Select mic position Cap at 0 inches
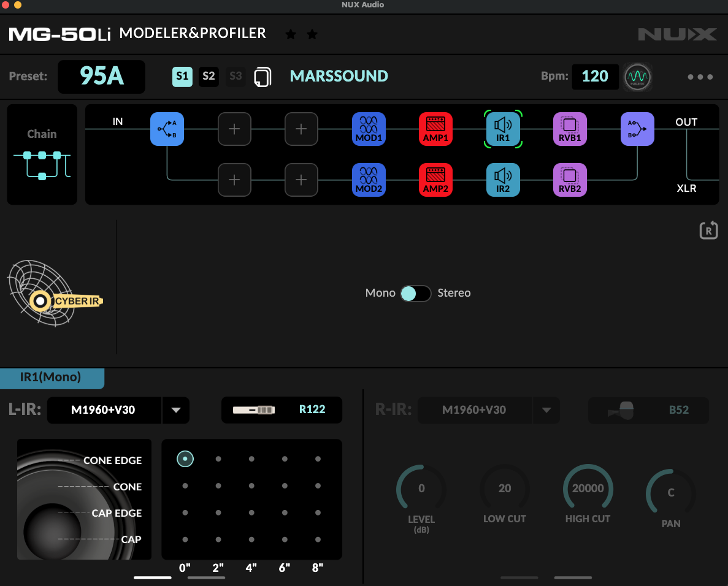The image size is (728, 586). (x=185, y=539)
